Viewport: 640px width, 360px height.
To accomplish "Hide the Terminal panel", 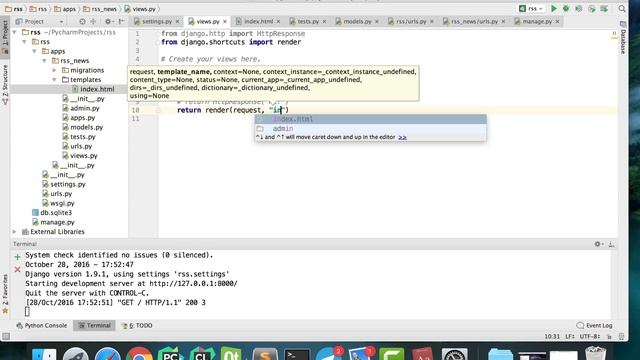I will pos(611,244).
